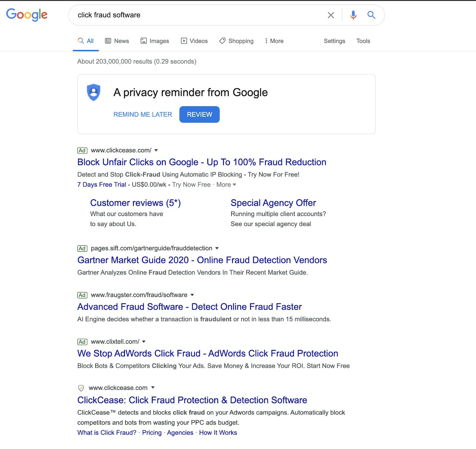476x449 pixels.
Task: Start voice search with microphone icon
Action: (x=353, y=15)
